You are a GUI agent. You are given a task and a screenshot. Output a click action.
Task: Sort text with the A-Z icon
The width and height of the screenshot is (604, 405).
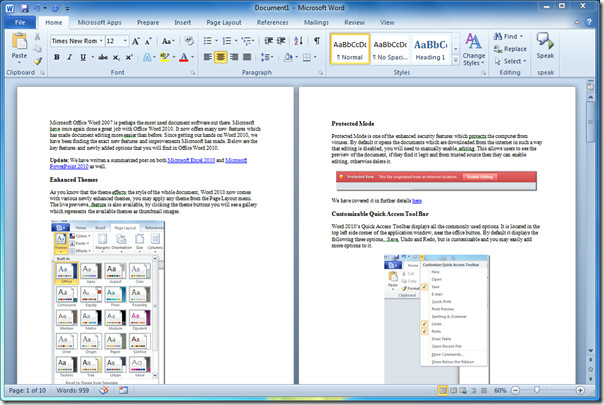click(299, 41)
